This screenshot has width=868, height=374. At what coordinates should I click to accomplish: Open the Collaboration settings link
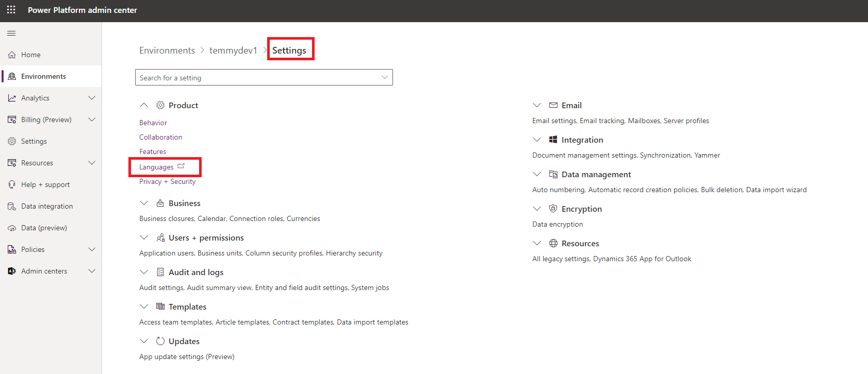160,137
